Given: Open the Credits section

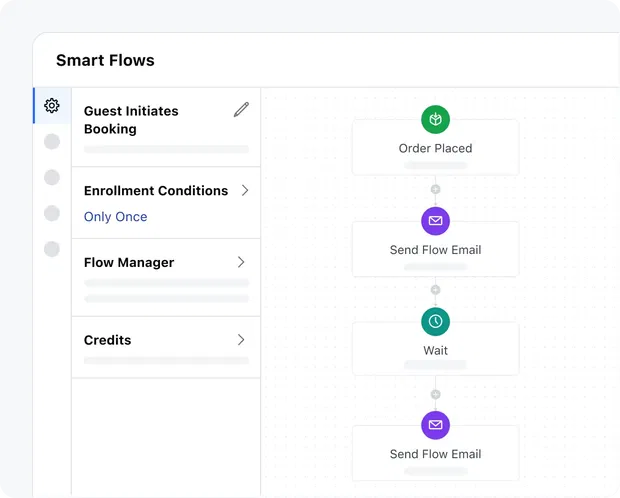Looking at the screenshot, I should (x=166, y=347).
